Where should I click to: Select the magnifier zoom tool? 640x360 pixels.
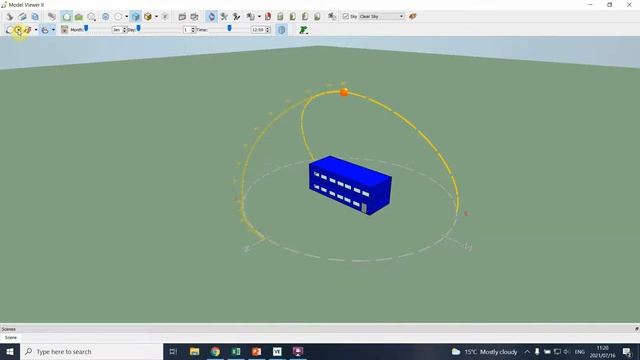click(91, 17)
